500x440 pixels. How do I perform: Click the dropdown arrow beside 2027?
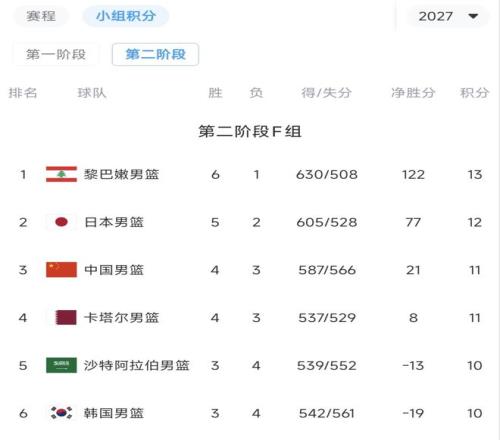(x=473, y=16)
